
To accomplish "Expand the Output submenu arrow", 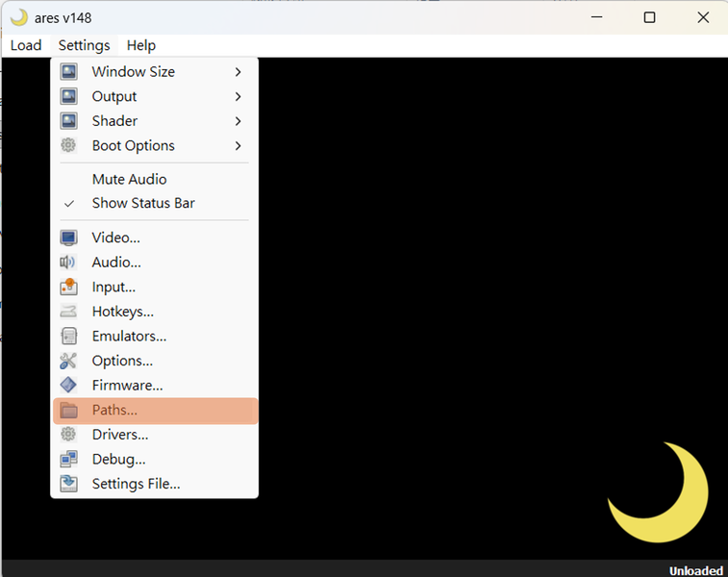I will pyautogui.click(x=238, y=96).
